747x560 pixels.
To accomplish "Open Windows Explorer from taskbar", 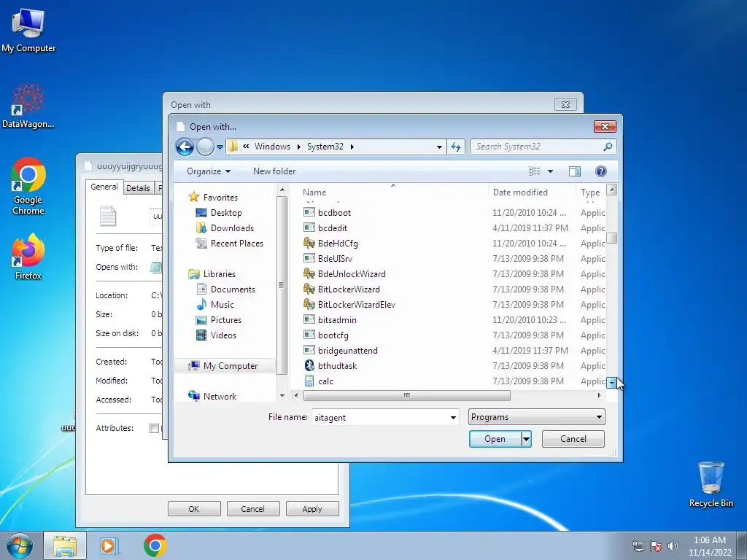I will click(x=65, y=545).
